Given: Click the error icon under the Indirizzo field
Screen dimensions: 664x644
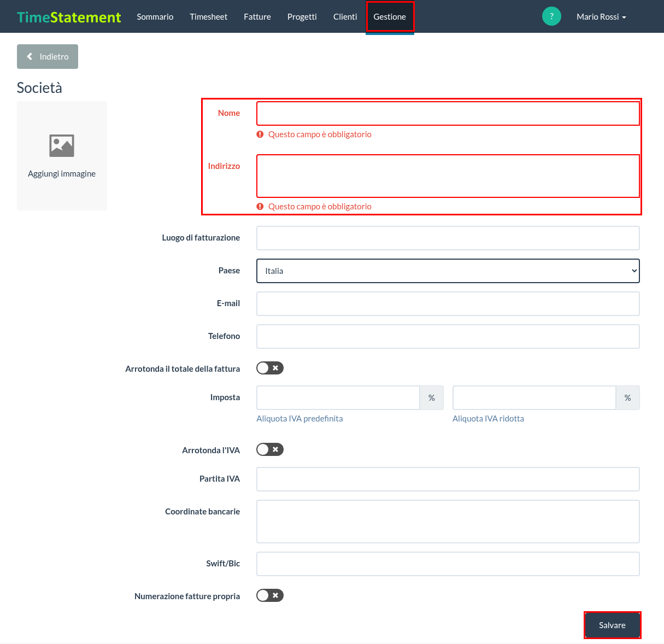Looking at the screenshot, I should pos(260,207).
